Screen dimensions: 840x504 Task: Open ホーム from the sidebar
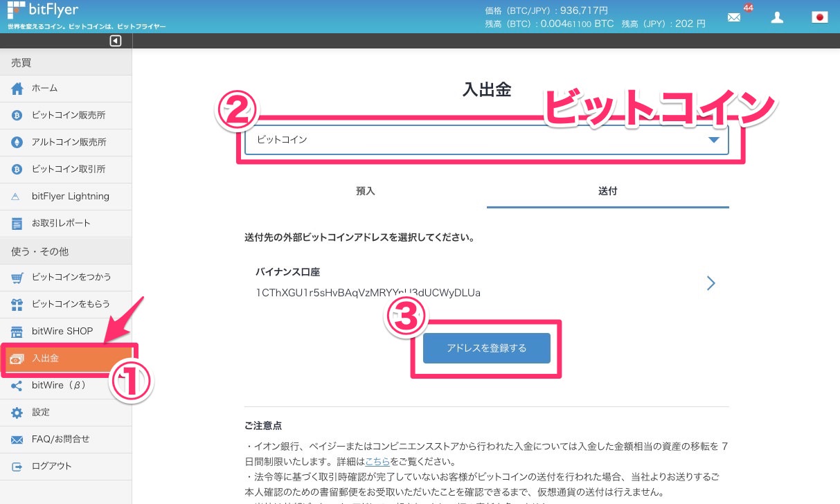44,89
